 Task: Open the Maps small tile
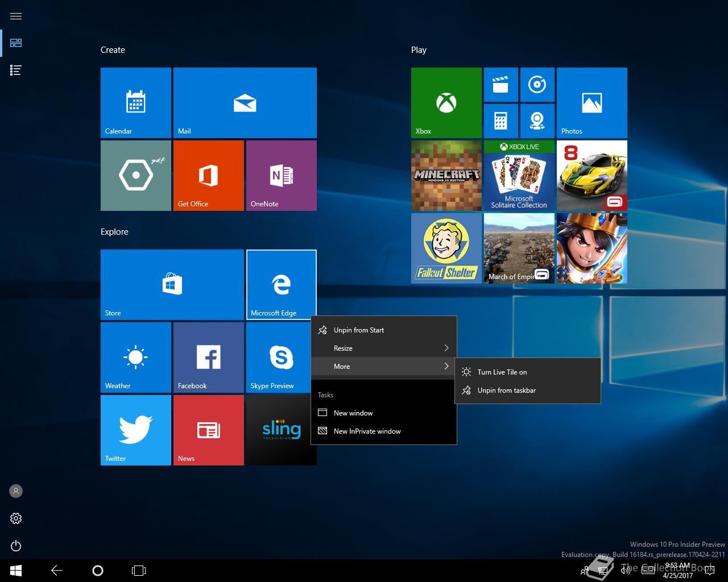pos(537,121)
